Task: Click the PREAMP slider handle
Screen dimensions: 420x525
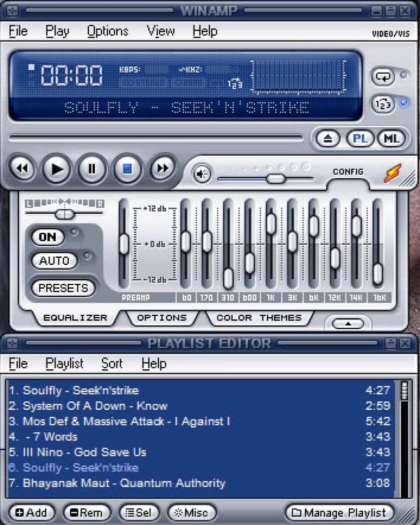Action: click(123, 244)
